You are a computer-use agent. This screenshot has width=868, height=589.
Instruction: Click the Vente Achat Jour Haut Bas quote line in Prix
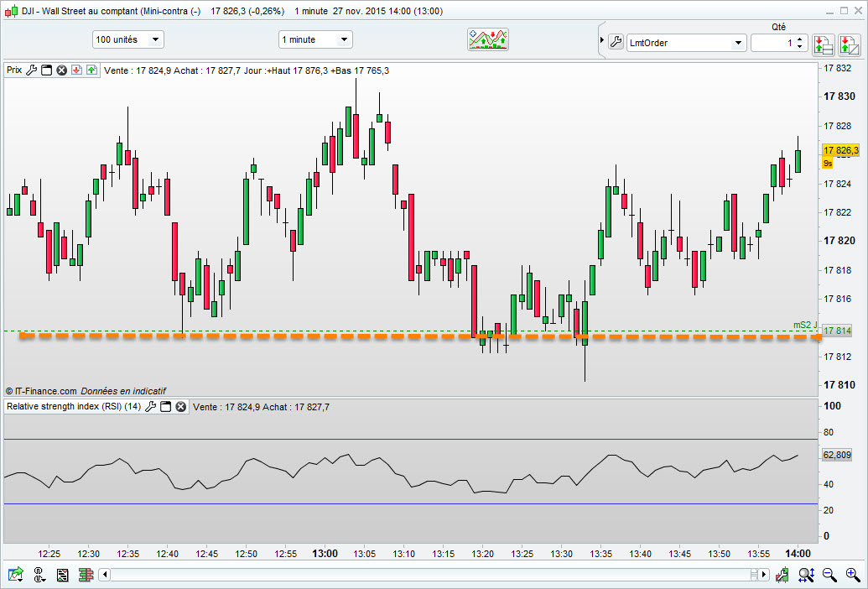[x=247, y=70]
